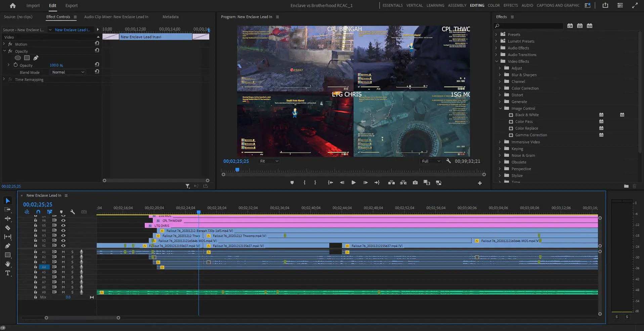
Task: Click the Program monitor playhead marker
Action: coord(237,170)
